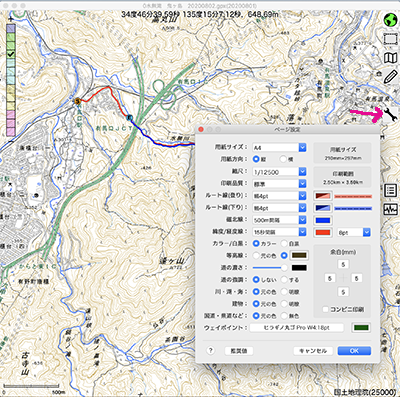400x397 pixels.
Task: Select the dashed rectangle print-area icon
Action: pos(390,39)
